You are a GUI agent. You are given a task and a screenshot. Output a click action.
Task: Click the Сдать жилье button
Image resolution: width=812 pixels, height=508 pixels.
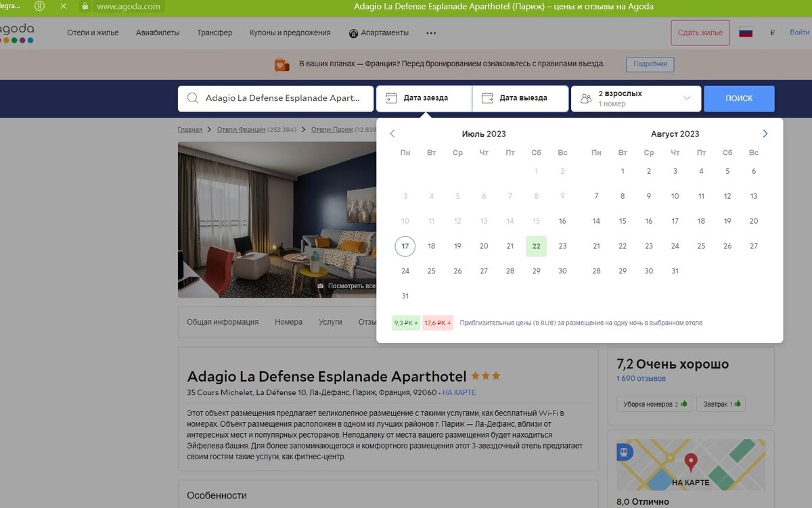[700, 32]
